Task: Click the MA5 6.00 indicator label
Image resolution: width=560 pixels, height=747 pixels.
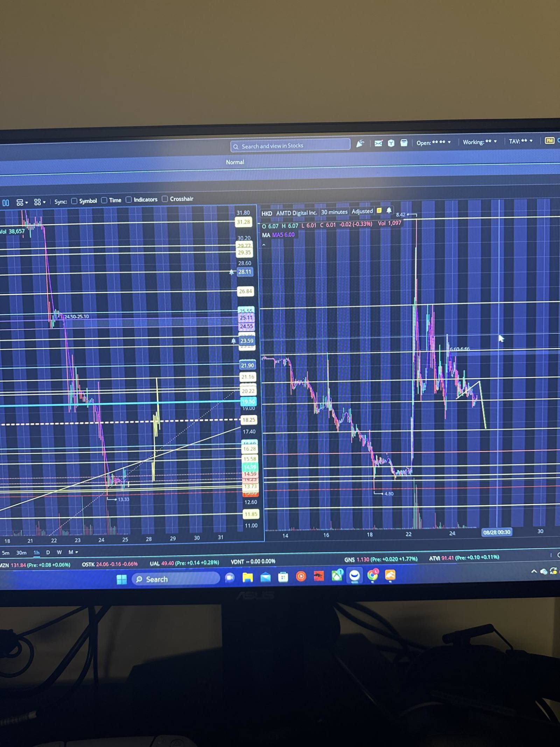Action: click(x=283, y=235)
